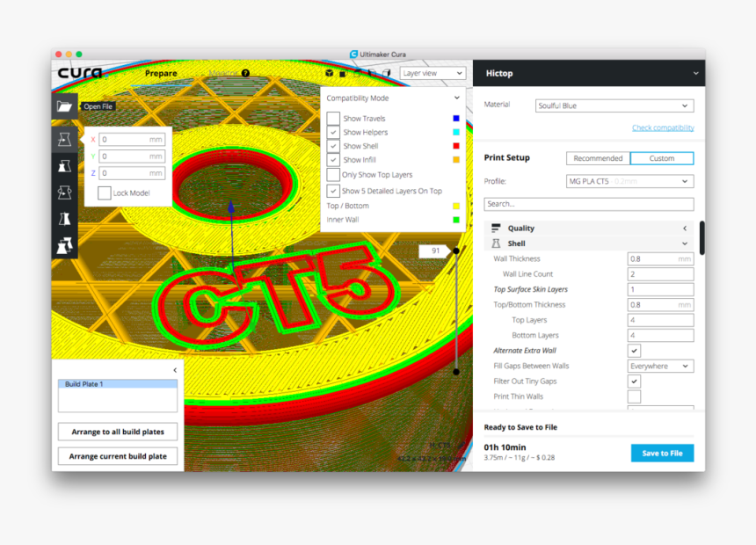Click the Top / Bottom yellow swatch
This screenshot has height=545, width=756.
[456, 206]
